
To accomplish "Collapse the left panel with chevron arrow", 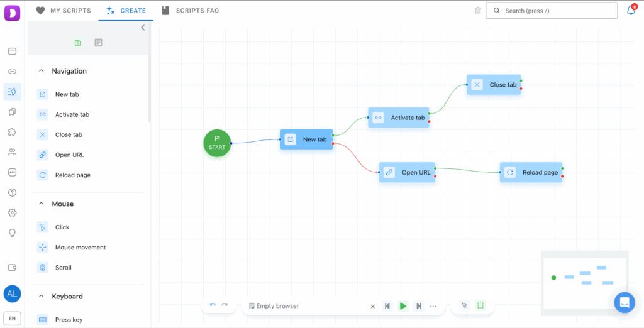I will tap(143, 28).
